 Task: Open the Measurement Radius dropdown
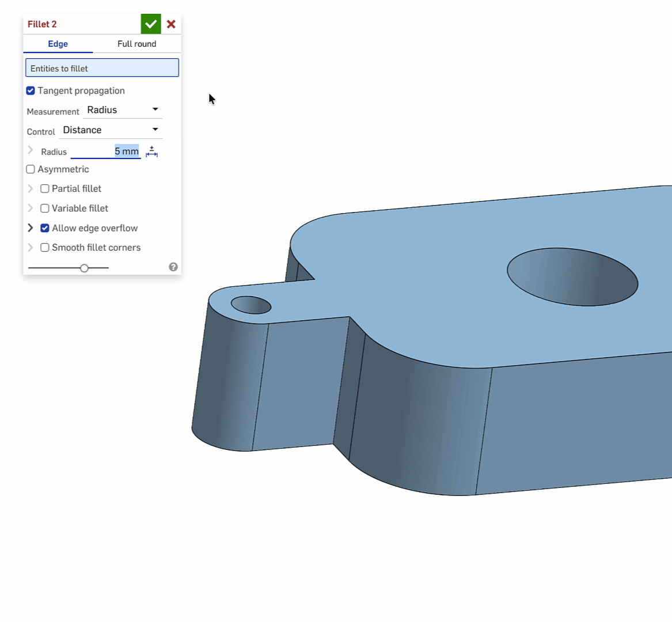tap(123, 110)
